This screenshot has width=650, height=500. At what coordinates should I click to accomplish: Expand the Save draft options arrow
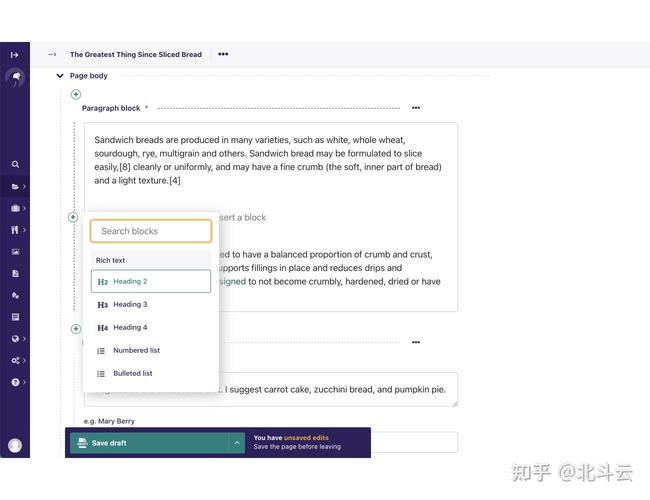pos(237,443)
